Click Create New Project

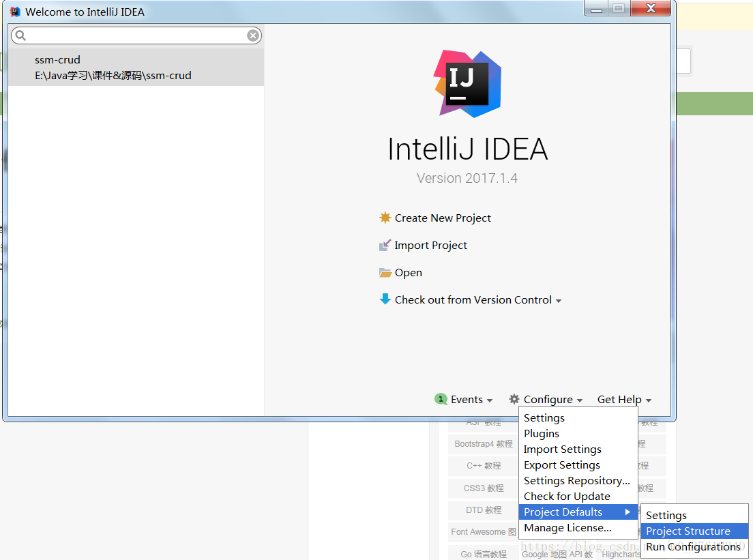(442, 218)
